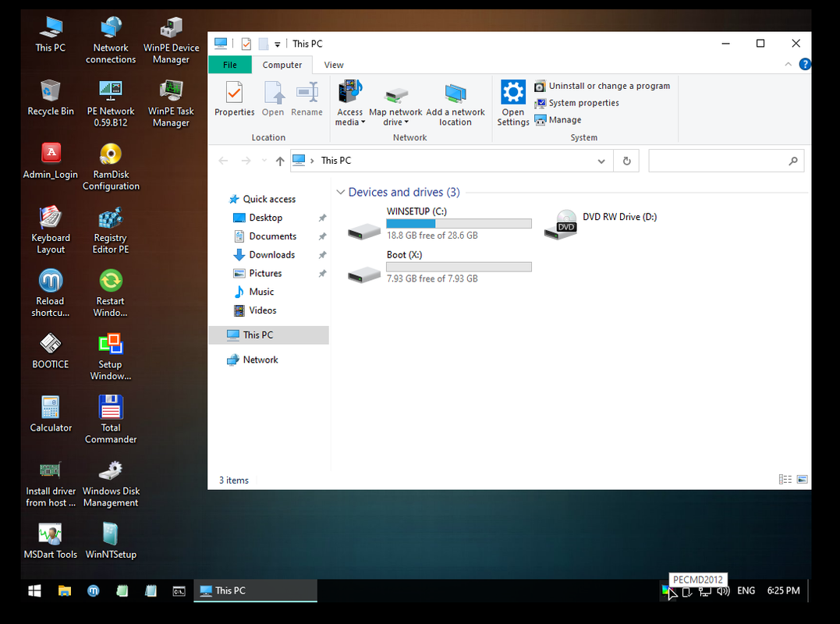Select DVD RW Drive (D:)

601,223
